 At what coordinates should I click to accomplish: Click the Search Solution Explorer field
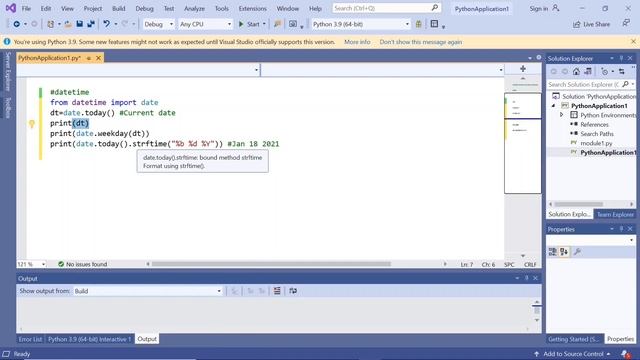coord(584,84)
